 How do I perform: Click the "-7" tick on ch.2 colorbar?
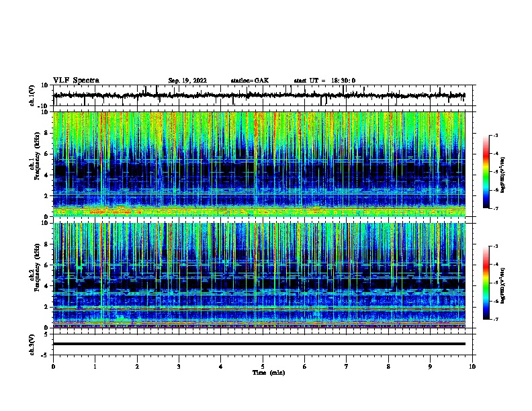(x=495, y=319)
